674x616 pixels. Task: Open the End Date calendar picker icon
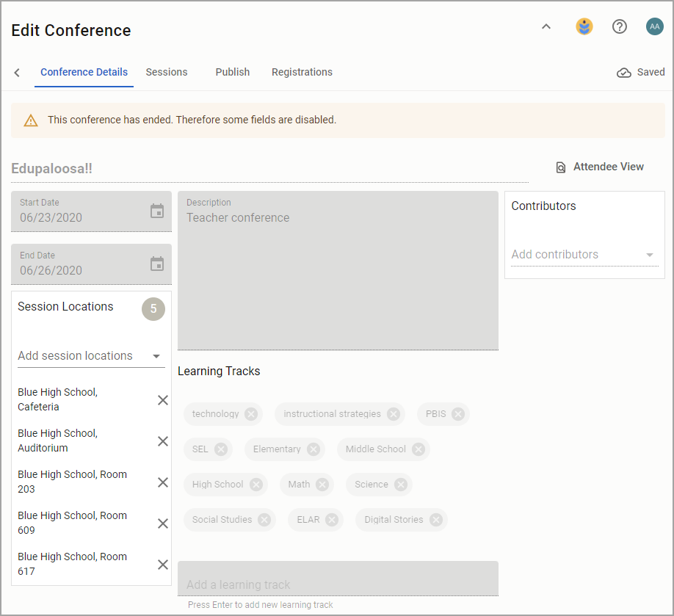(157, 264)
